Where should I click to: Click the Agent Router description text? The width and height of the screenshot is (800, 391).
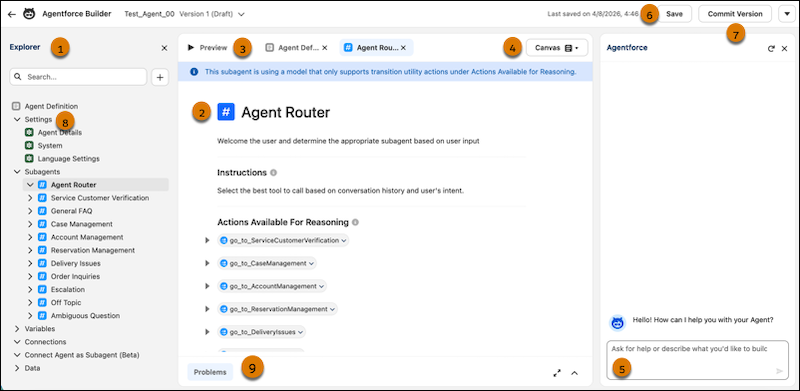point(348,141)
